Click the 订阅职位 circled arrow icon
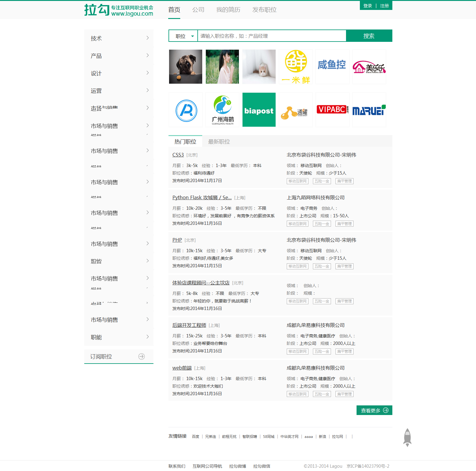 (x=141, y=356)
